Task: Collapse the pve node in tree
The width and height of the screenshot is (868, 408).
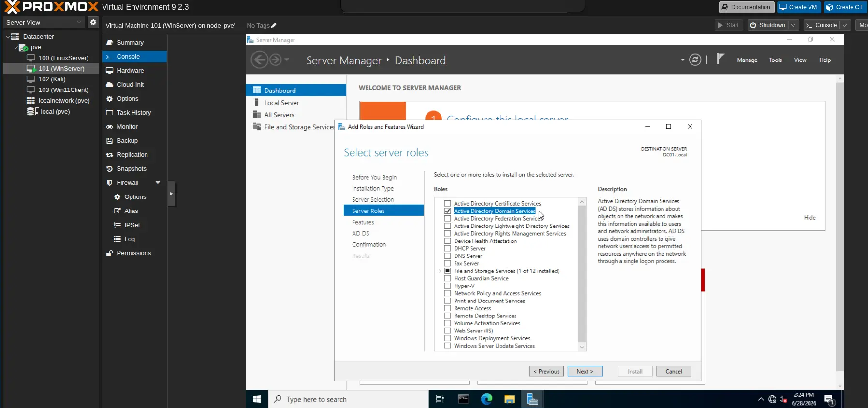Action: tap(15, 47)
